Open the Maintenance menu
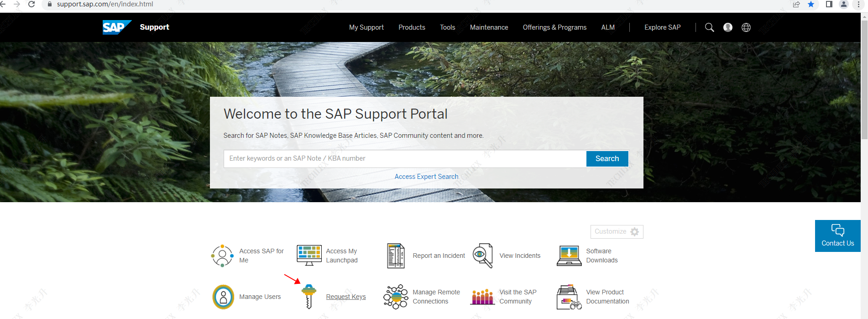The height and width of the screenshot is (319, 868). point(489,27)
